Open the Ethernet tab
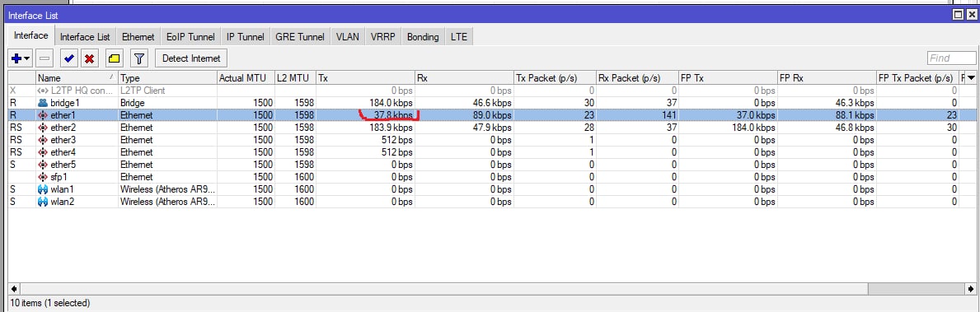The height and width of the screenshot is (312, 980). point(138,37)
